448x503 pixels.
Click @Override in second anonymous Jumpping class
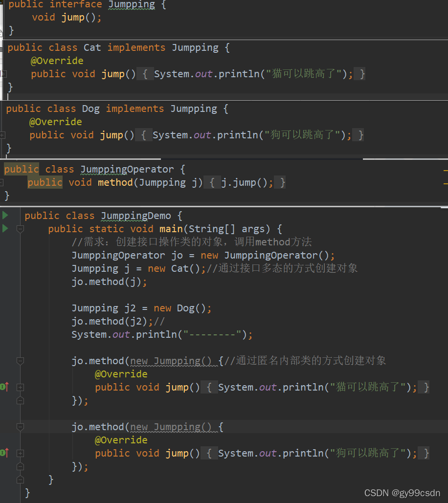click(121, 440)
